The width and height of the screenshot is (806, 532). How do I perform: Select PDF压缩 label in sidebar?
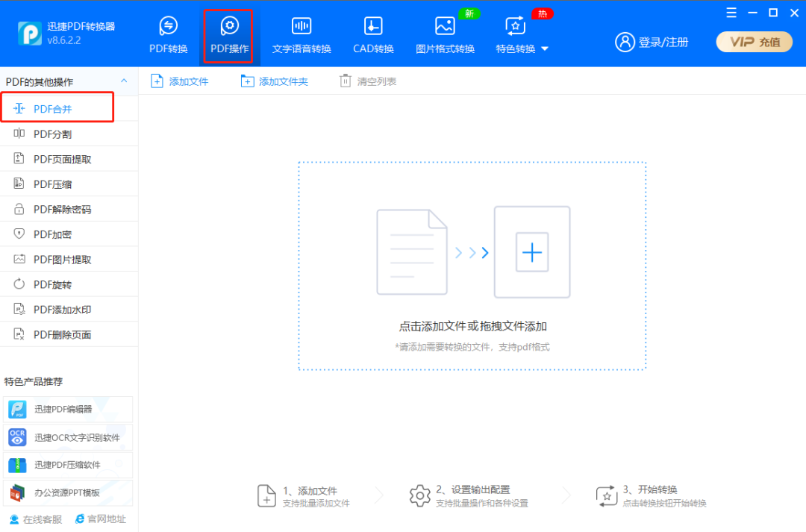coord(52,184)
